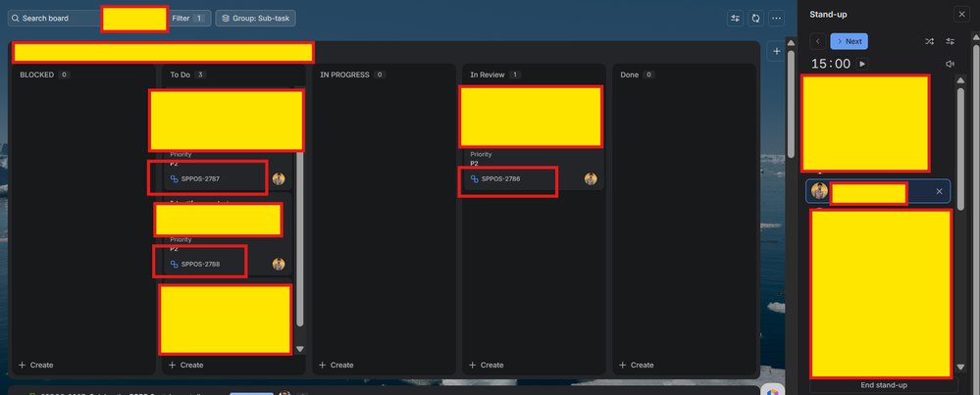
Task: Click the IN PROGRESS column header
Action: click(x=344, y=74)
